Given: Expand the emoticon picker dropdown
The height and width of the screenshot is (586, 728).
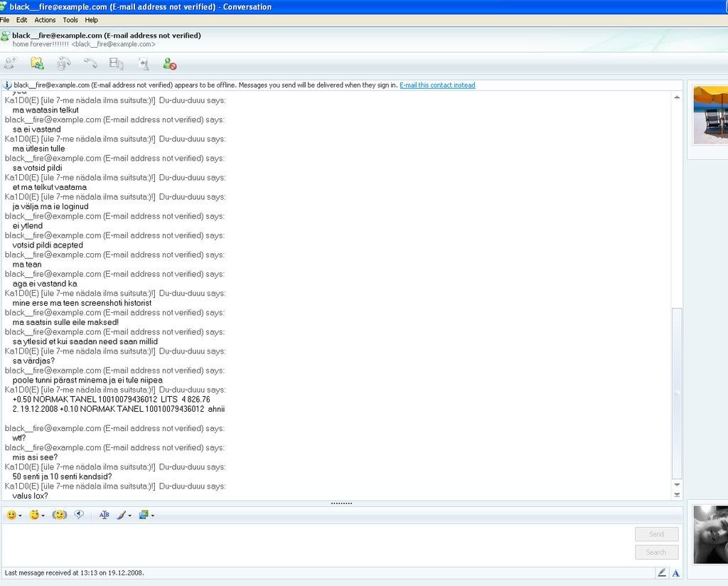Looking at the screenshot, I should click(20, 516).
